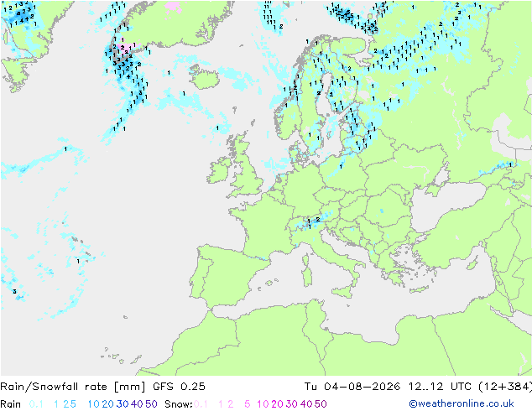Select the Rain legend value 50
This screenshot has width=532, height=411.
tap(151, 404)
